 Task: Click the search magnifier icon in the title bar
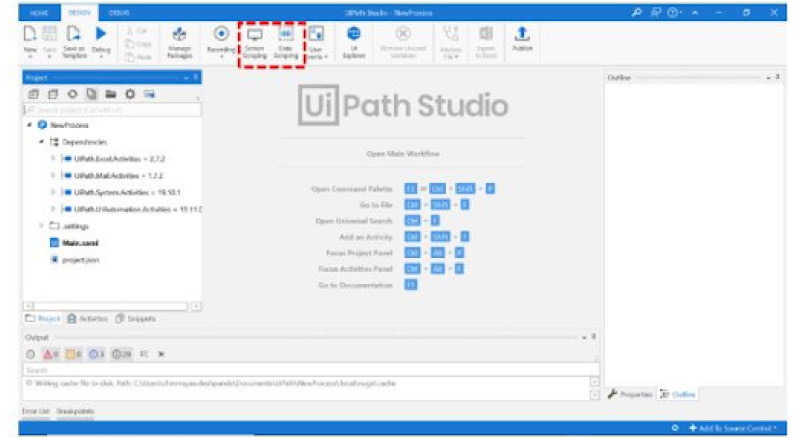(x=636, y=12)
